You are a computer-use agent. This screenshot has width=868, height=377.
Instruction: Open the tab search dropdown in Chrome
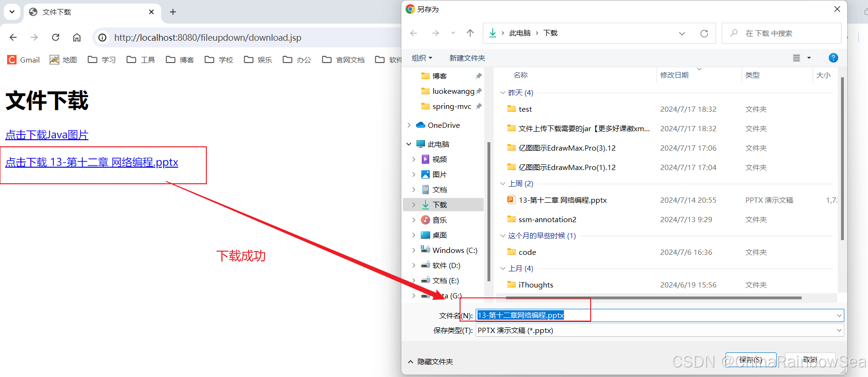click(x=12, y=12)
